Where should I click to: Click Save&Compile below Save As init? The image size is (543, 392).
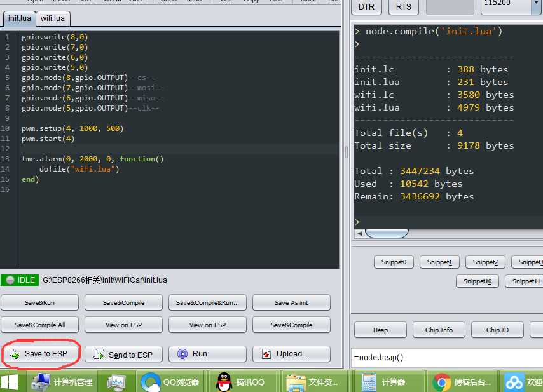pyautogui.click(x=291, y=325)
